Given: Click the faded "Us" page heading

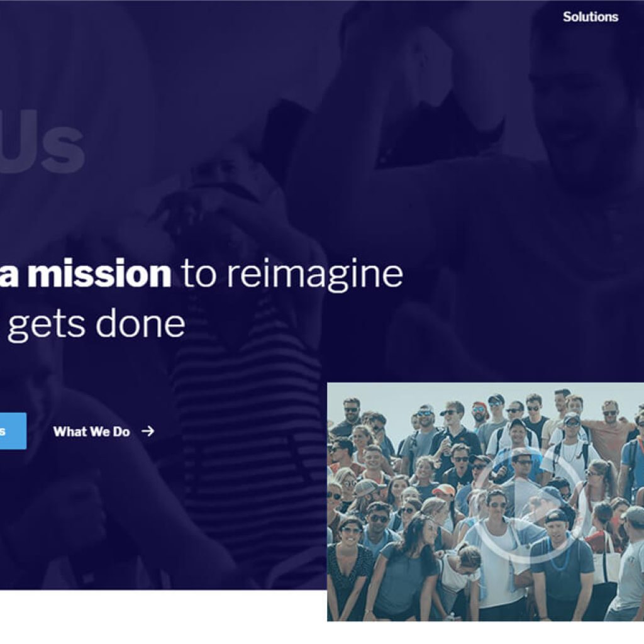Looking at the screenshot, I should coord(42,143).
